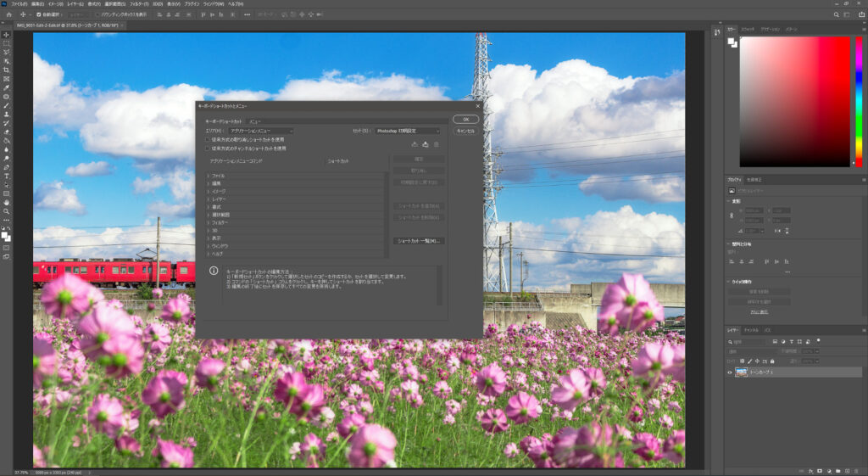This screenshot has width=868, height=476.
Task: Expand the イメージ row in the dialog list
Action: [209, 191]
